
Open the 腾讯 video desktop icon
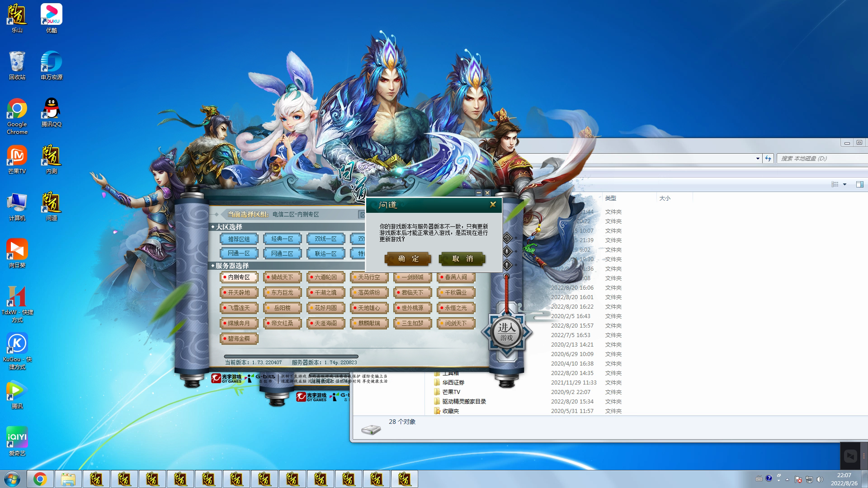[x=17, y=394]
